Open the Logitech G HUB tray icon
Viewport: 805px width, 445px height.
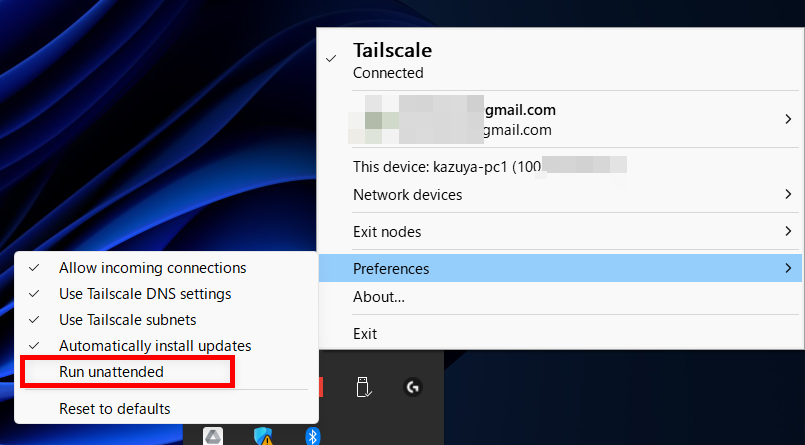pos(413,387)
